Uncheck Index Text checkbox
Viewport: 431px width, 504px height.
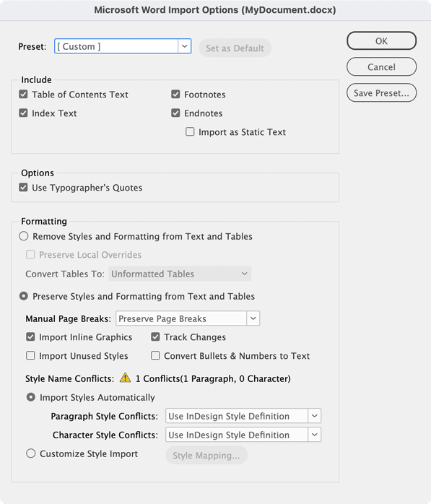23,113
